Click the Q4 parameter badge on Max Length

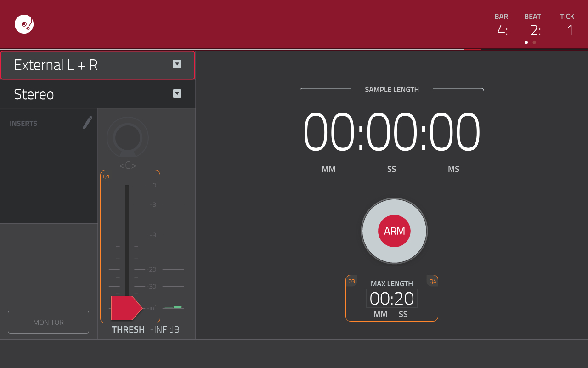tap(432, 281)
